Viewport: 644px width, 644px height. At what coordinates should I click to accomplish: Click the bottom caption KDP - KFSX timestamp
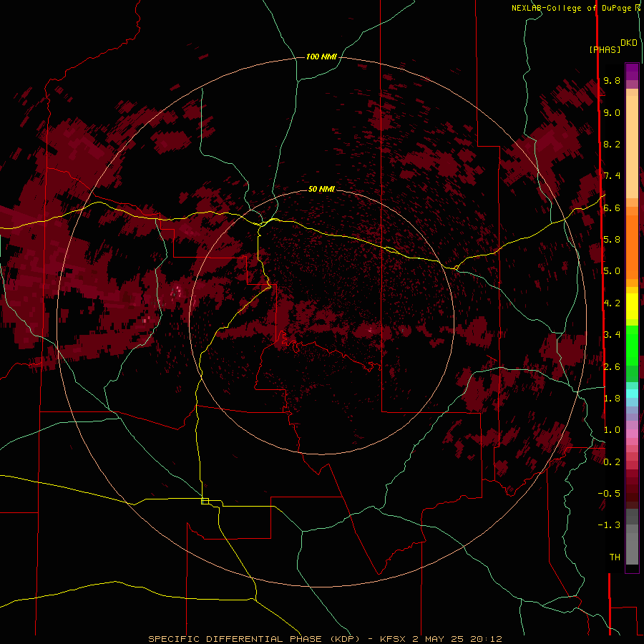(x=325, y=639)
